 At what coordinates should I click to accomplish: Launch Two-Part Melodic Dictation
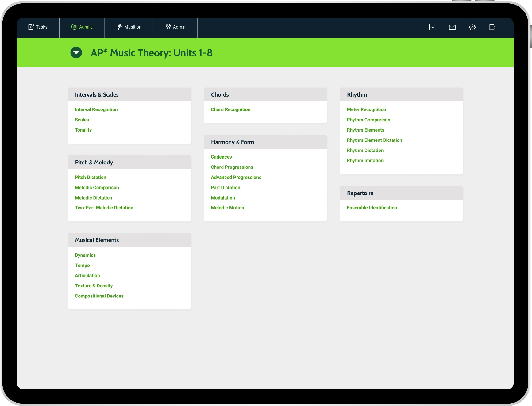tap(104, 208)
